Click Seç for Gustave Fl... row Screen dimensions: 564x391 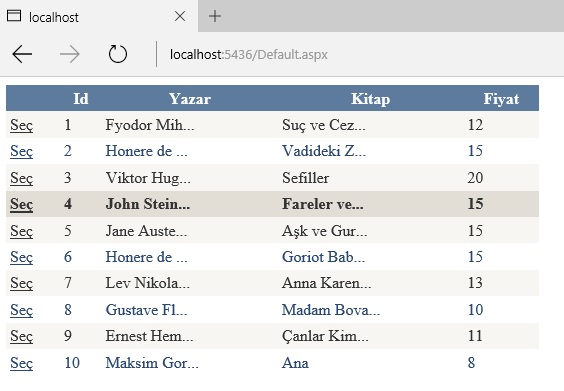[x=22, y=310]
